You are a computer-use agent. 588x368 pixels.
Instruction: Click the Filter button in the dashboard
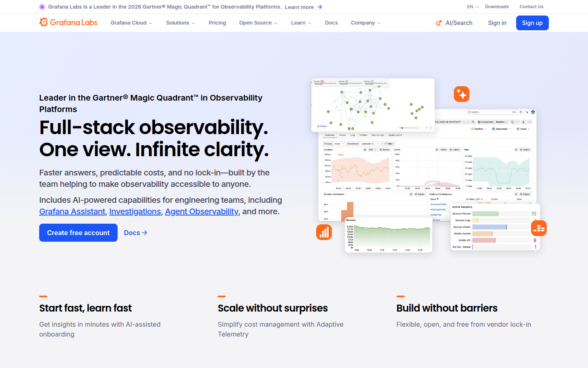click(x=389, y=144)
